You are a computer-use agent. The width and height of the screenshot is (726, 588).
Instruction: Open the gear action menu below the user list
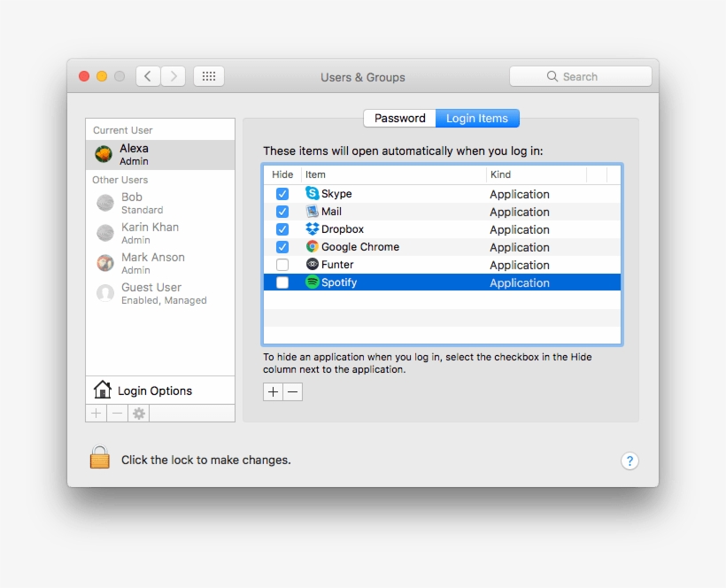(139, 412)
